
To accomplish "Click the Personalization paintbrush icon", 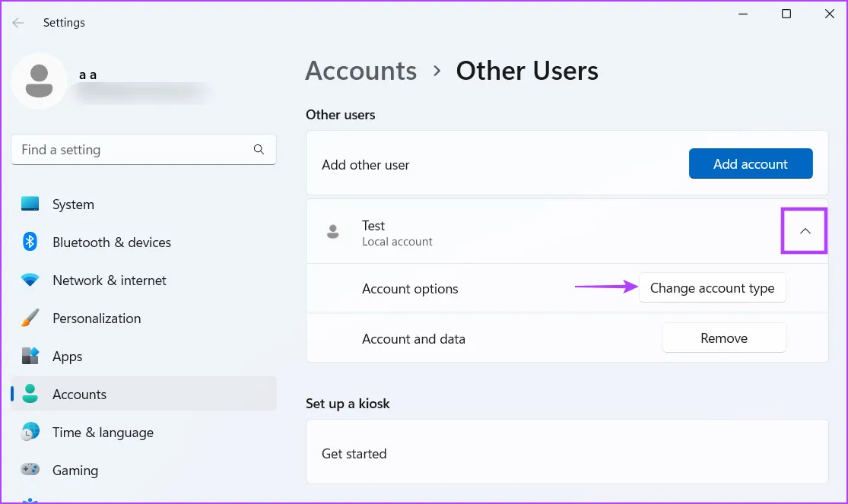I will 30,319.
